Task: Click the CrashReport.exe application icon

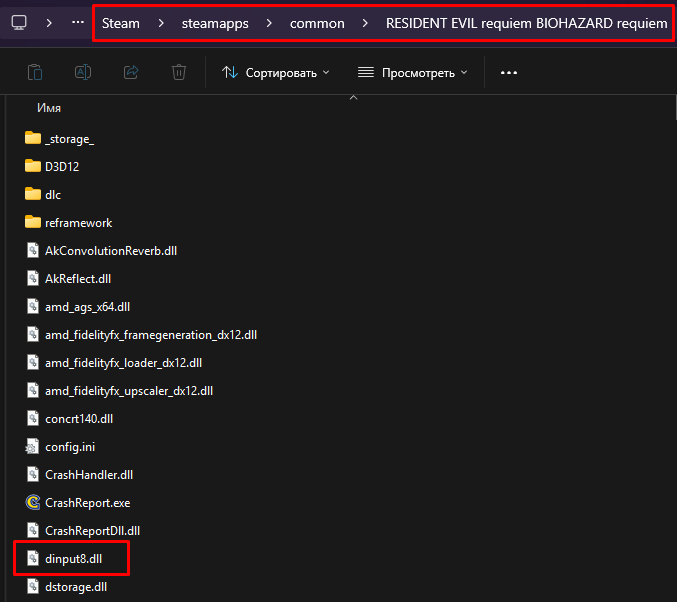Action: click(x=33, y=502)
